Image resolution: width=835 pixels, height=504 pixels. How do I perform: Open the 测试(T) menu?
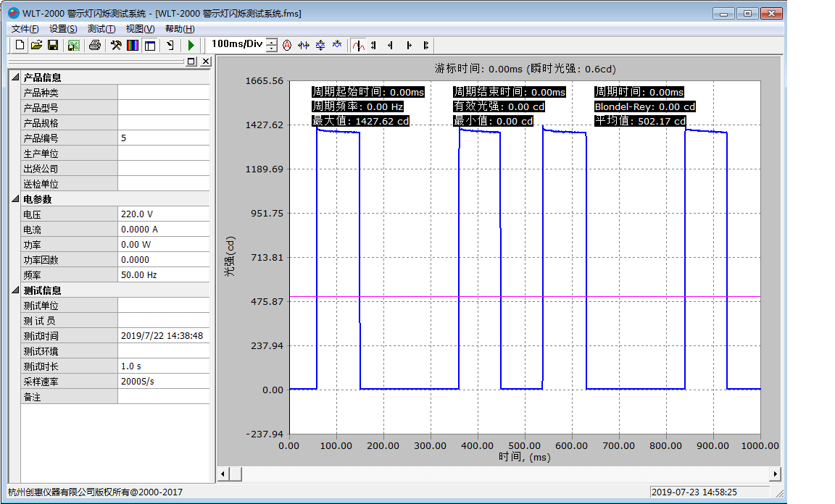click(101, 29)
